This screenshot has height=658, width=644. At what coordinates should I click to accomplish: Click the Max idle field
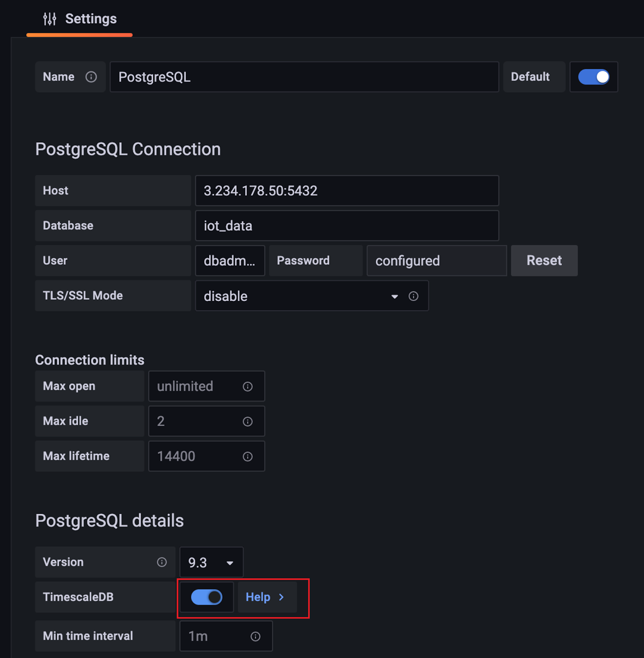click(206, 421)
